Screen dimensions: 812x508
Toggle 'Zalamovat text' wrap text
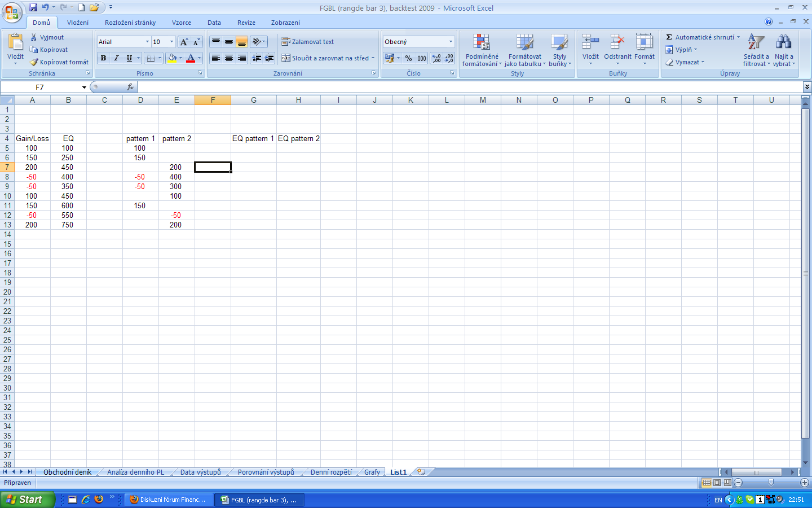308,42
